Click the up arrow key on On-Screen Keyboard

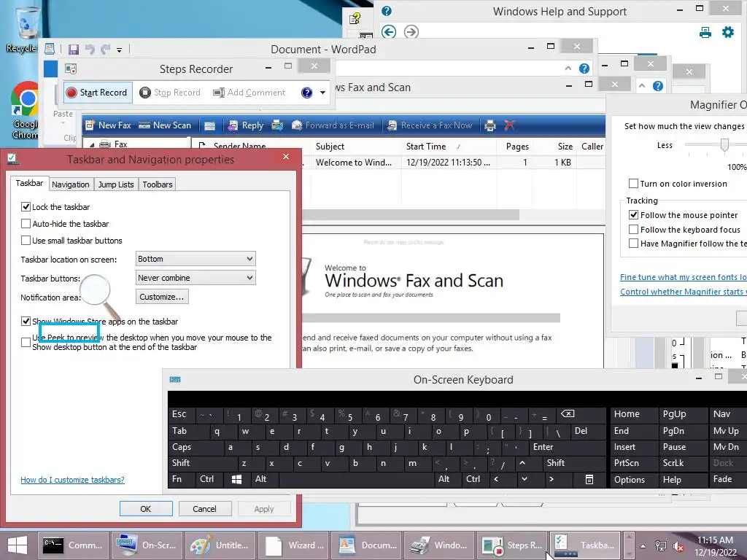(x=522, y=463)
